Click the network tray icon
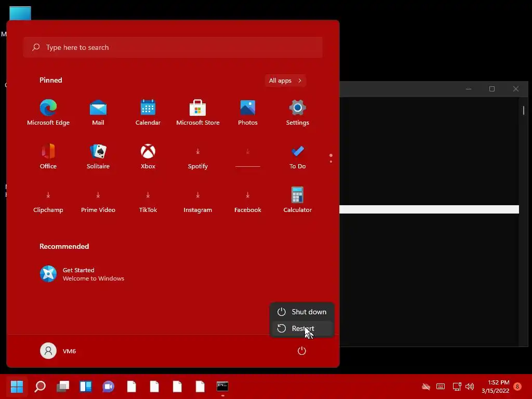Viewport: 532px width, 399px height. [457, 387]
